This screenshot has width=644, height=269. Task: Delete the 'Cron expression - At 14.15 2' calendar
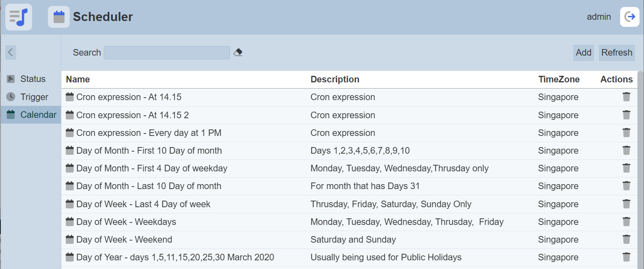626,115
